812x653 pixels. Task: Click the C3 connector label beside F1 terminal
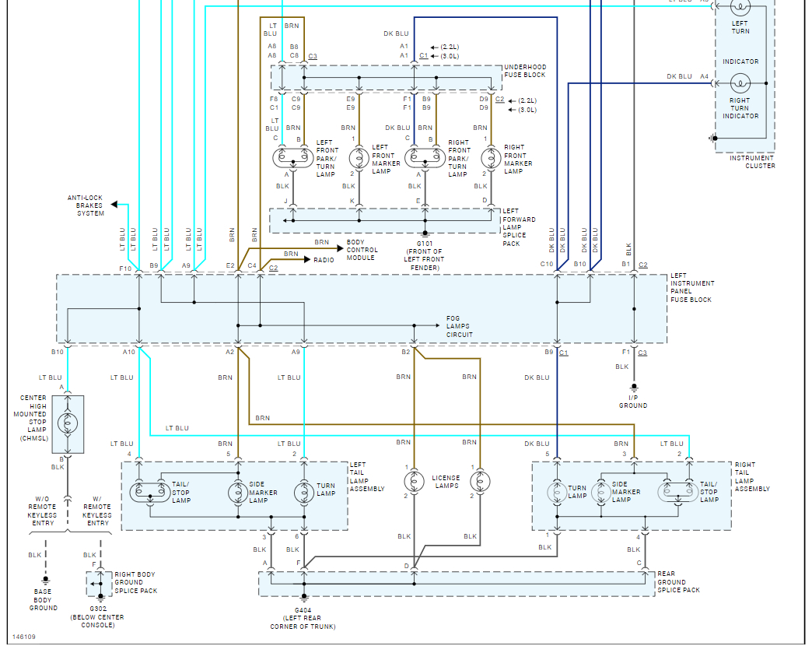coord(642,353)
